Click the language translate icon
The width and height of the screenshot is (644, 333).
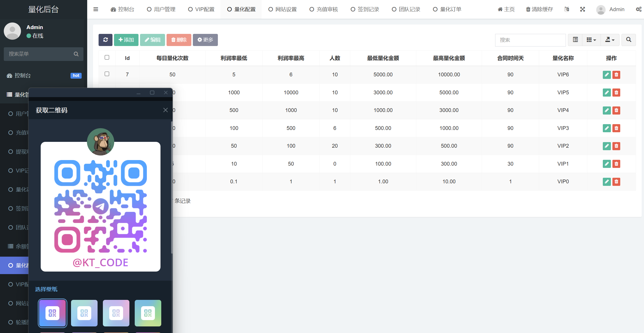[x=567, y=9]
